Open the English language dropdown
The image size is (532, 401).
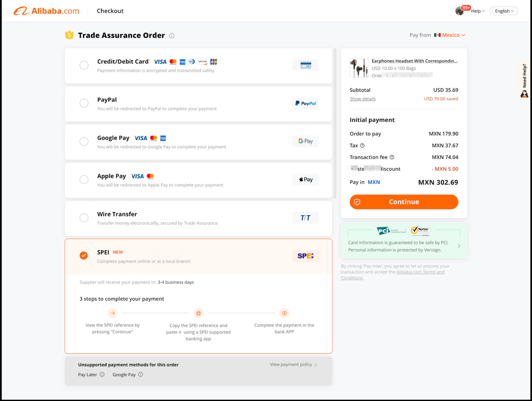[x=504, y=11]
